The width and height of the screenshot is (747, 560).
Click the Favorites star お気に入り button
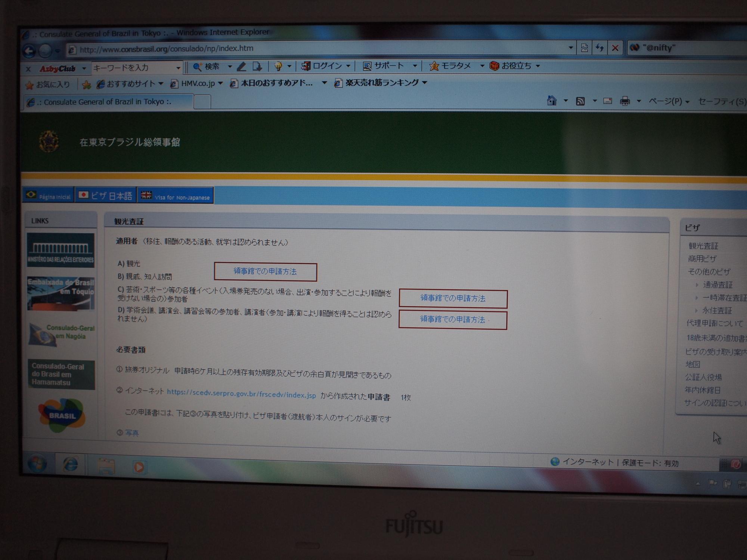pyautogui.click(x=48, y=85)
